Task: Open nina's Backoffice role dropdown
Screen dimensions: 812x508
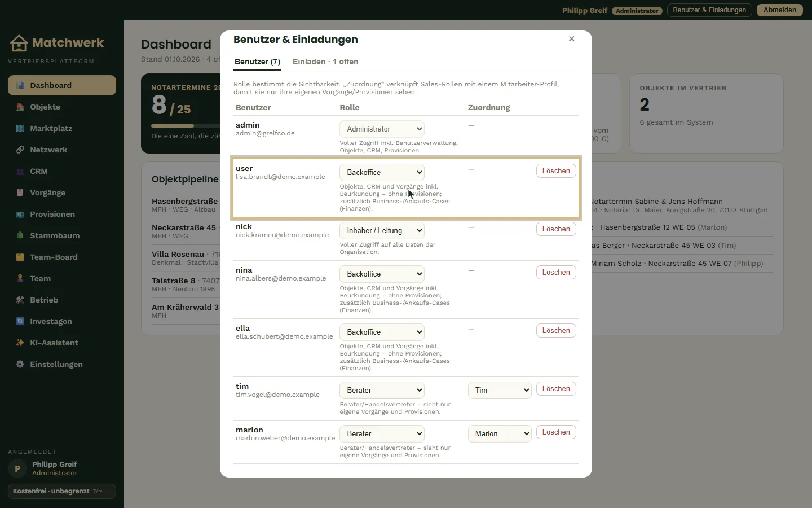Action: tap(382, 274)
